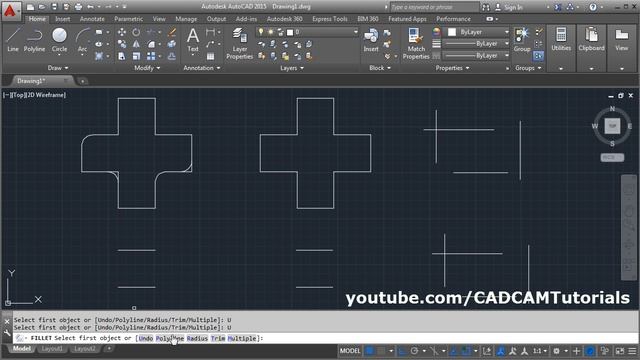Toggle 2D object snap in status bar
Screen dimensions: 640x360
click(466, 351)
